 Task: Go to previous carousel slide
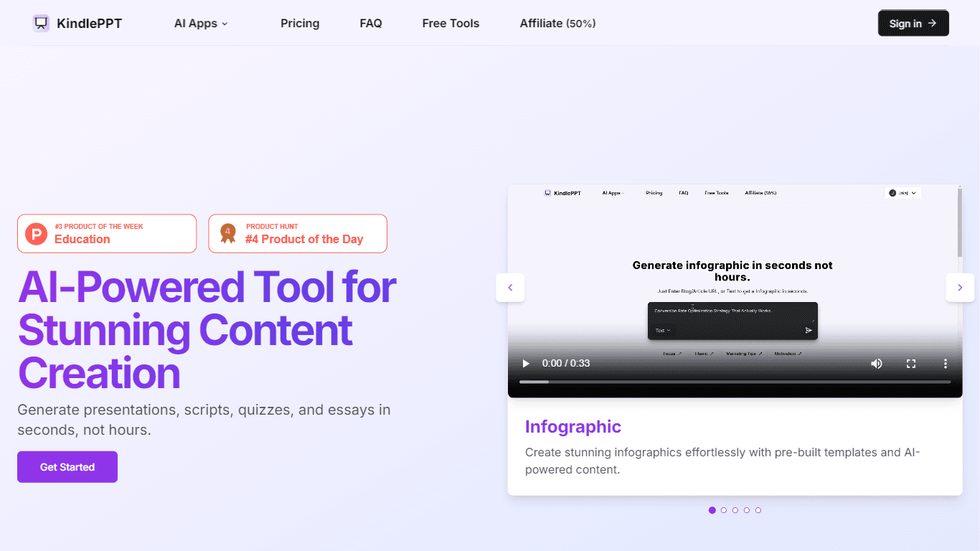(510, 288)
